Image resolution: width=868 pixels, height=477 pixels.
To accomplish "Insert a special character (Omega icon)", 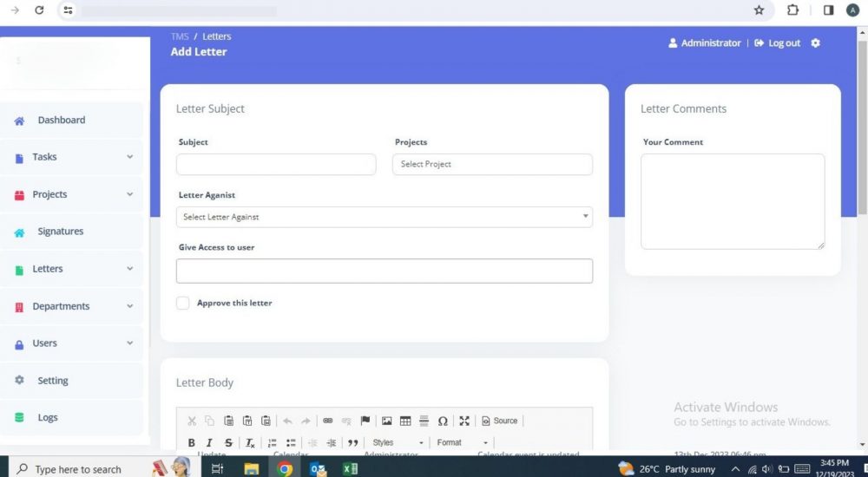I will pyautogui.click(x=443, y=421).
